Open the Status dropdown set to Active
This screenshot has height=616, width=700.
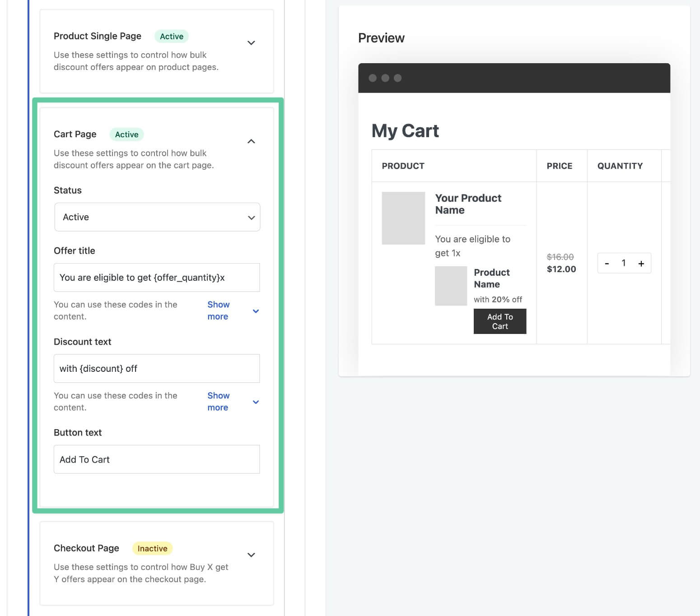coord(157,217)
